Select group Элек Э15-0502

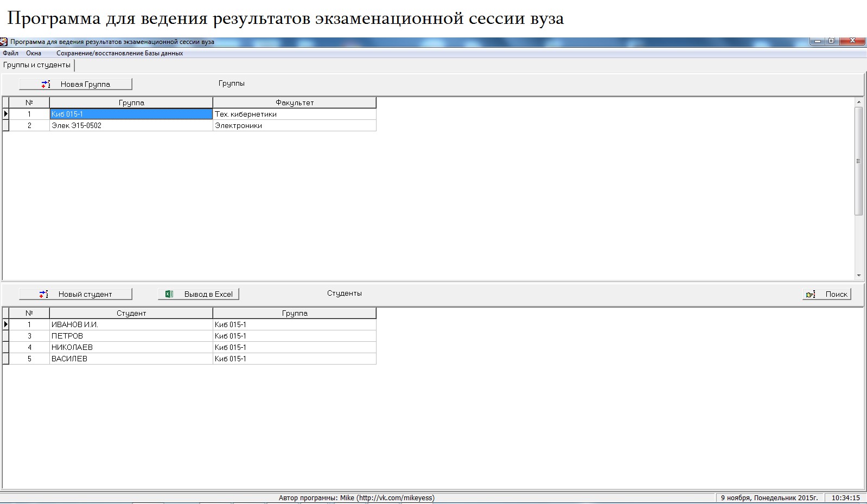click(x=131, y=125)
